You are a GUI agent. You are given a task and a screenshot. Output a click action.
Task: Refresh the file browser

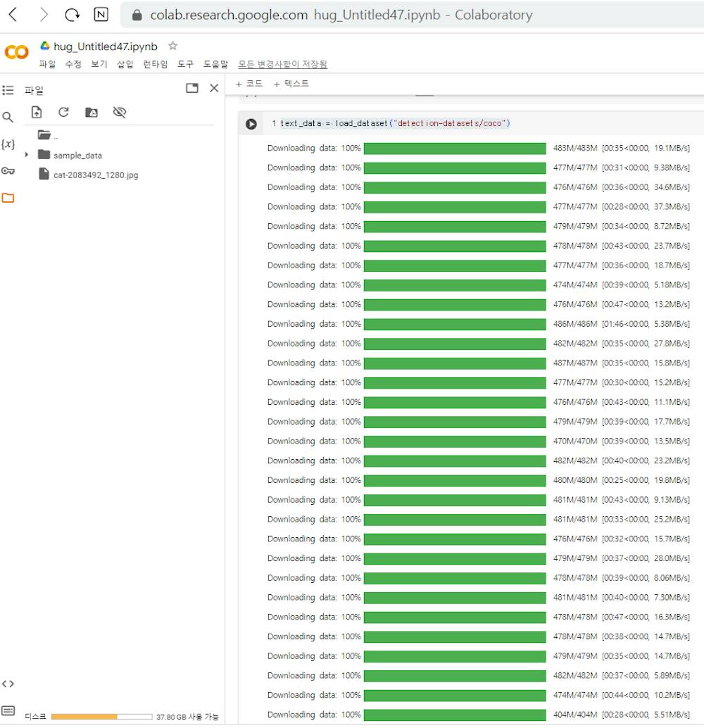[63, 112]
